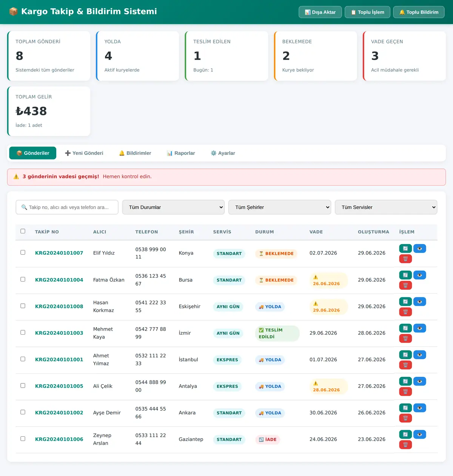Click trash icon in Mehmet Kaya row
The width and height of the screenshot is (453, 476).
pyautogui.click(x=405, y=338)
